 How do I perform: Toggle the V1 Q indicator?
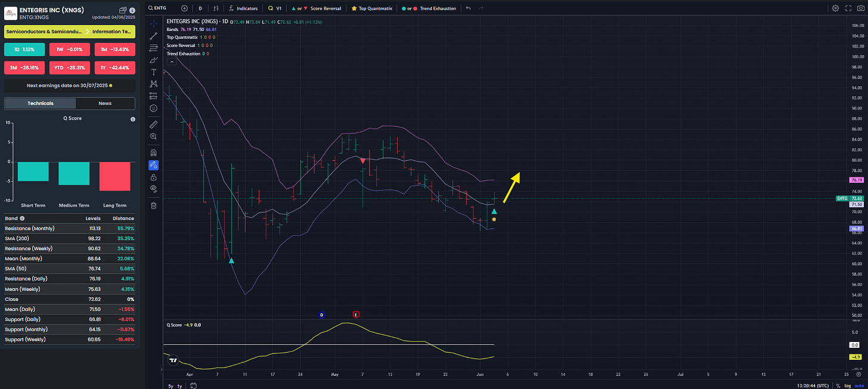click(x=275, y=8)
